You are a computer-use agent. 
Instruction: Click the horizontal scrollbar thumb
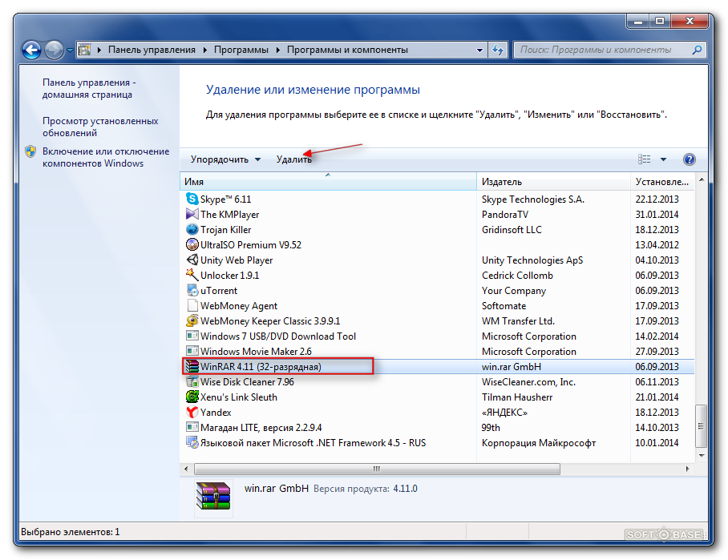click(x=377, y=469)
